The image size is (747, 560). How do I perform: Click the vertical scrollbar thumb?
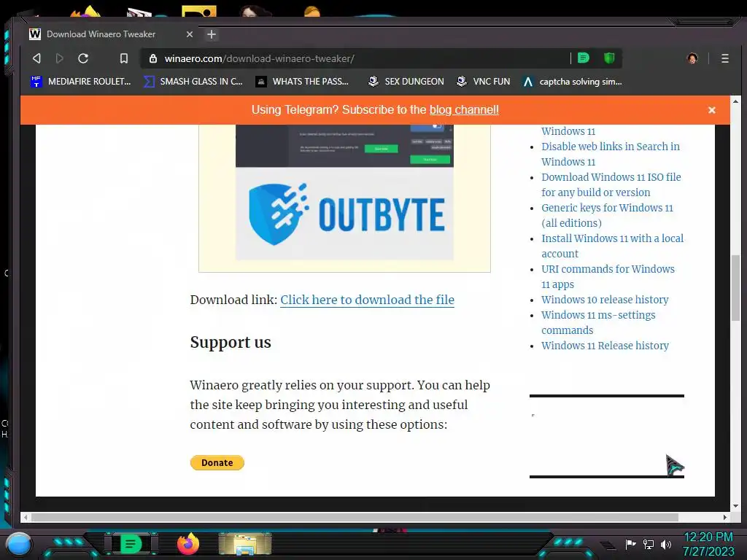click(735, 288)
